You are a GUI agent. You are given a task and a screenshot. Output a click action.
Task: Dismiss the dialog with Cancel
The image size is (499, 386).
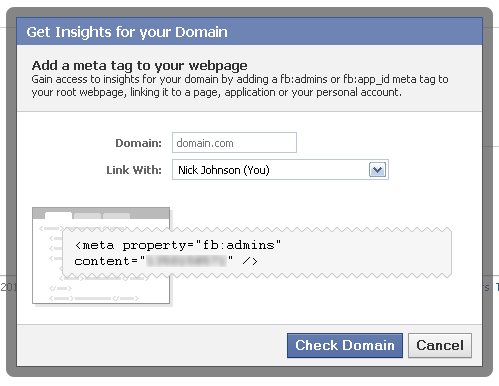pos(440,345)
